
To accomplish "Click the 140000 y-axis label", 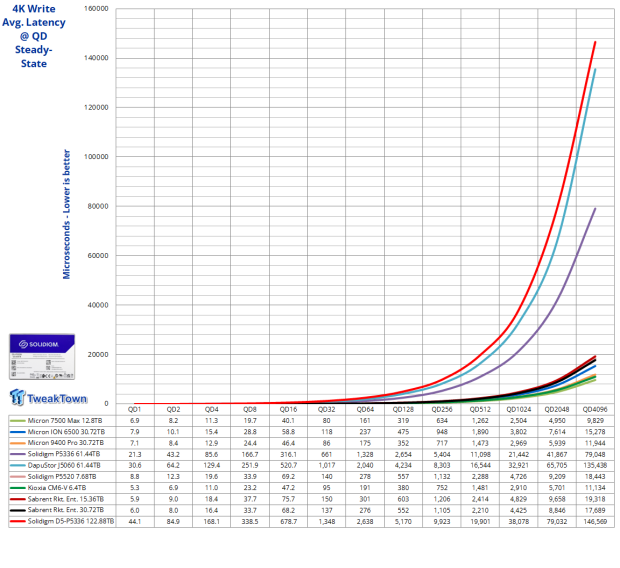I will (96, 58).
